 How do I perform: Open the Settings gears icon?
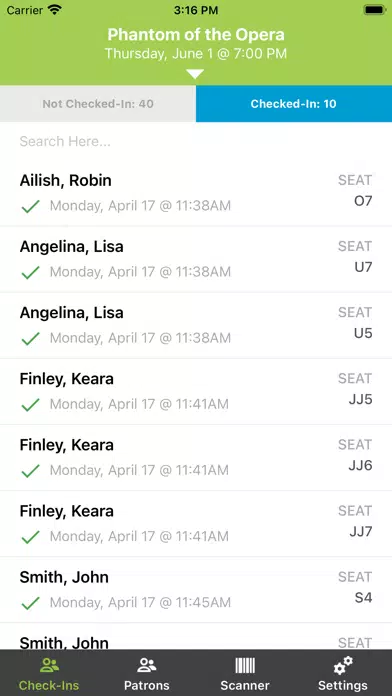pyautogui.click(x=343, y=665)
